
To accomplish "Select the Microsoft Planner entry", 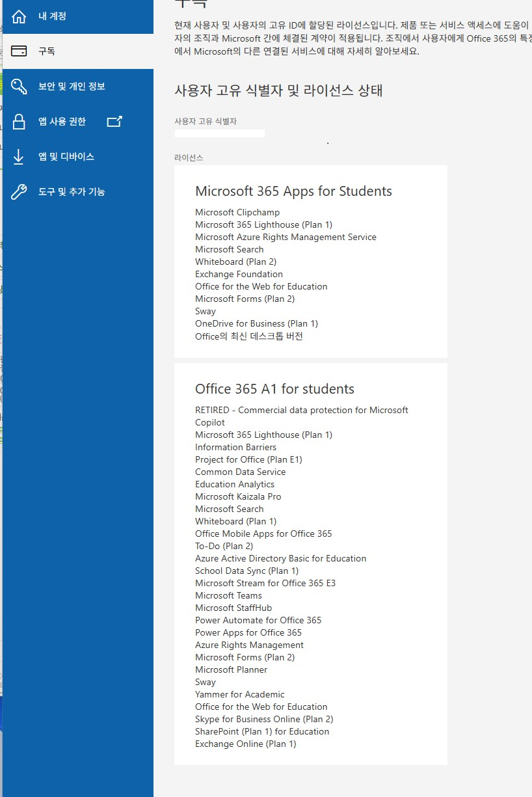I will [x=231, y=669].
